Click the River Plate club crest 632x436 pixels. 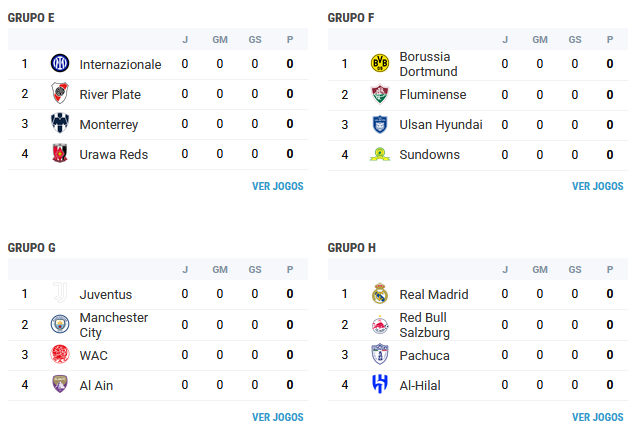click(x=60, y=94)
